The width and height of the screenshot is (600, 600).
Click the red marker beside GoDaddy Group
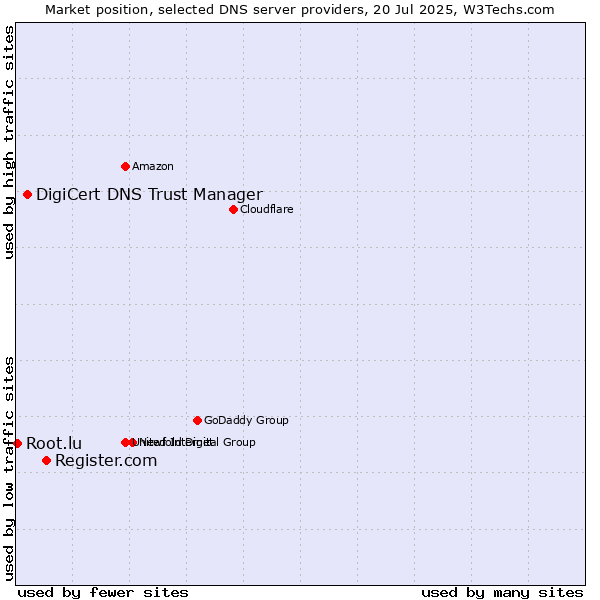197,421
